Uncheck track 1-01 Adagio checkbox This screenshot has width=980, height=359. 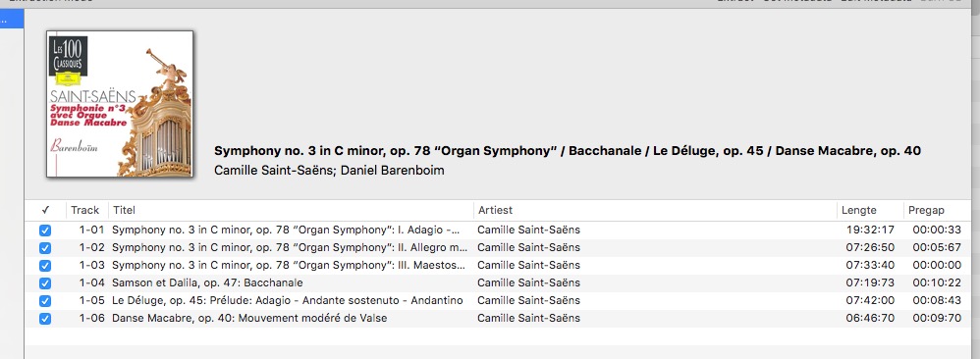coord(45,231)
